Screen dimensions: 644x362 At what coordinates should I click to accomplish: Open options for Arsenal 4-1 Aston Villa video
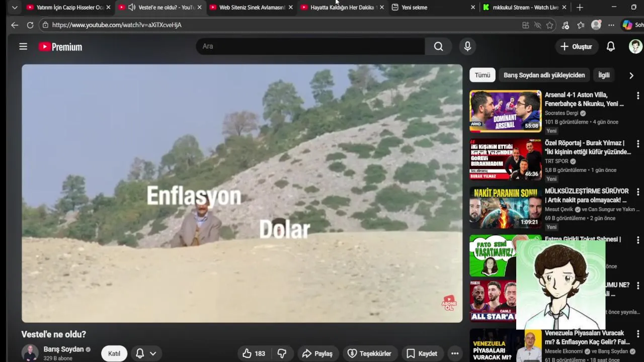pyautogui.click(x=638, y=96)
